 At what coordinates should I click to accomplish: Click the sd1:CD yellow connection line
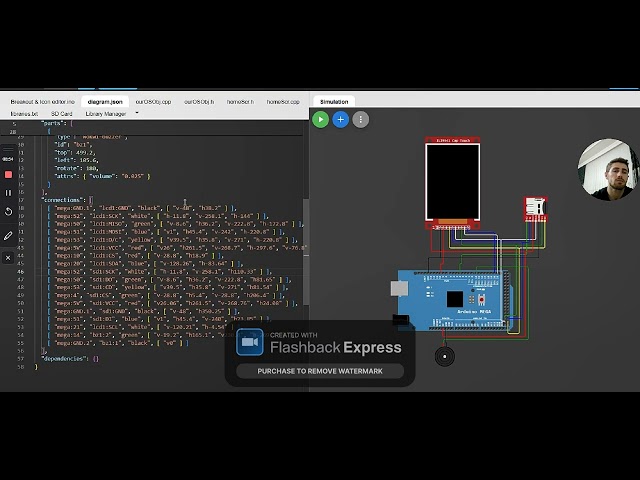(167, 287)
